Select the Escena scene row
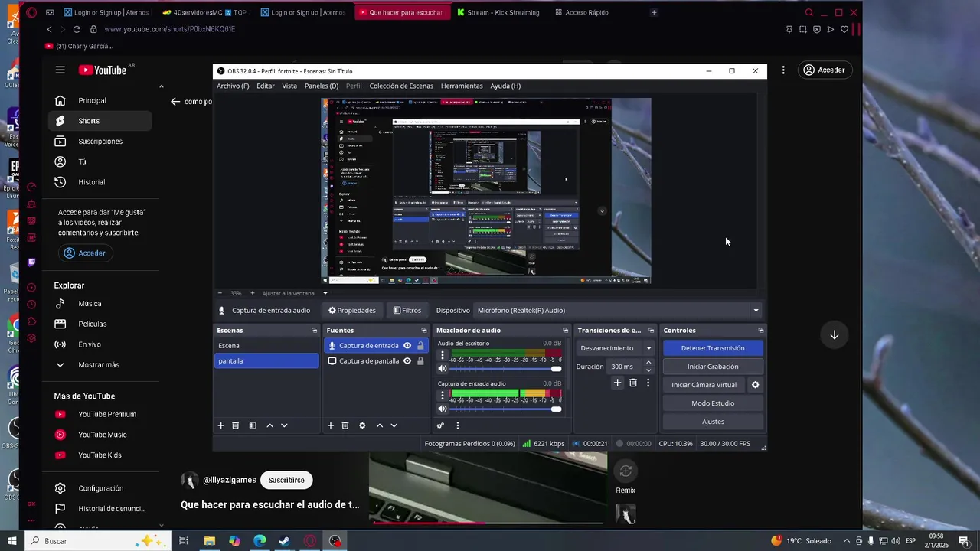Image resolution: width=980 pixels, height=551 pixels. coord(266,345)
